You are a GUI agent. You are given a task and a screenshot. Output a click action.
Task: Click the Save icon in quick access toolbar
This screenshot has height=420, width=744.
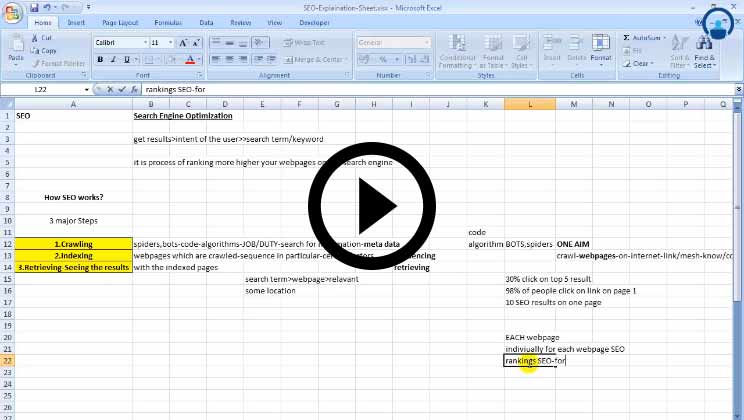point(34,7)
